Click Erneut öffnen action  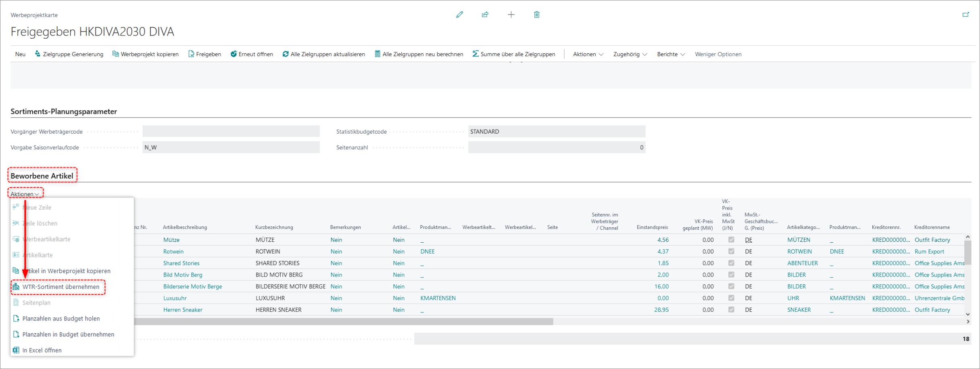tap(252, 54)
